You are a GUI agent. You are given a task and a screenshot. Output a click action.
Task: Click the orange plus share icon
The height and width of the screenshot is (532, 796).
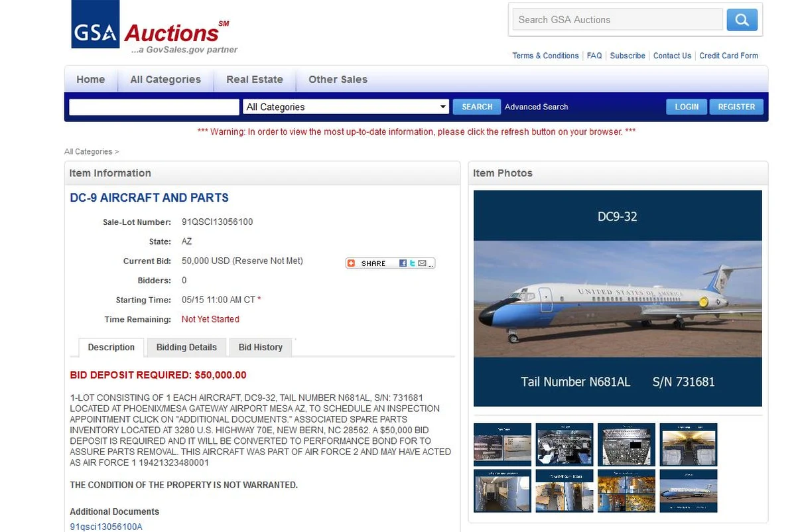tap(352, 263)
